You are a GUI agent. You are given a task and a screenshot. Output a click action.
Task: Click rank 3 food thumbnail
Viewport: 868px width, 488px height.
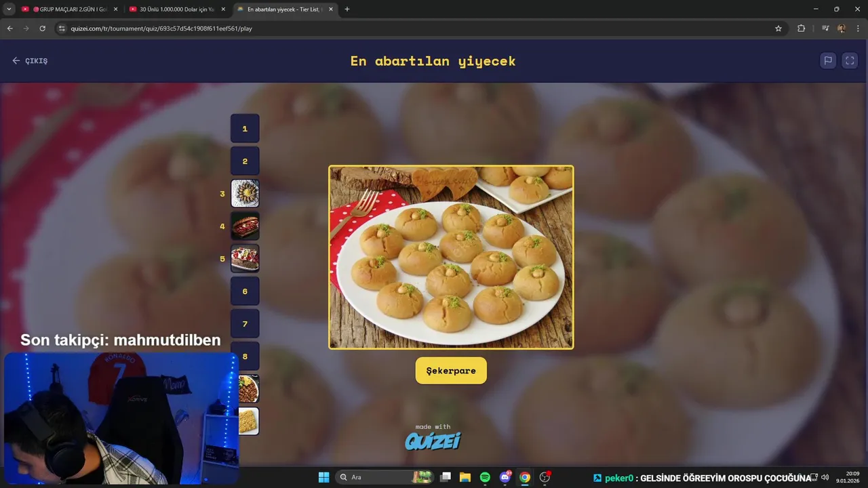245,194
